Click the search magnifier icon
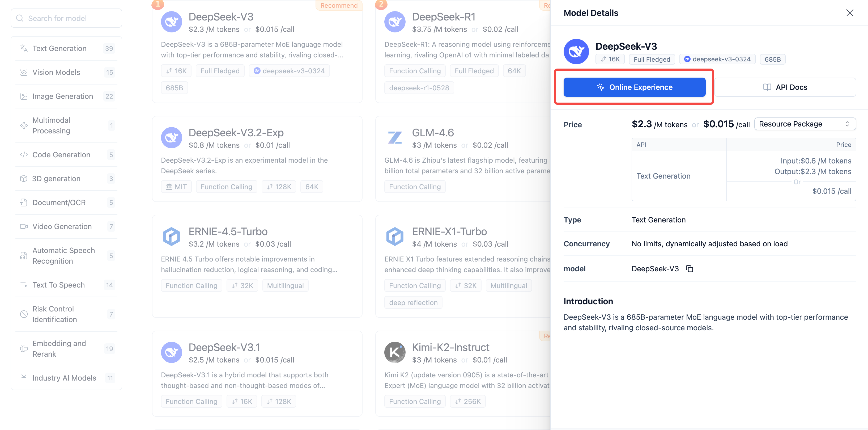This screenshot has height=430, width=868. [20, 18]
